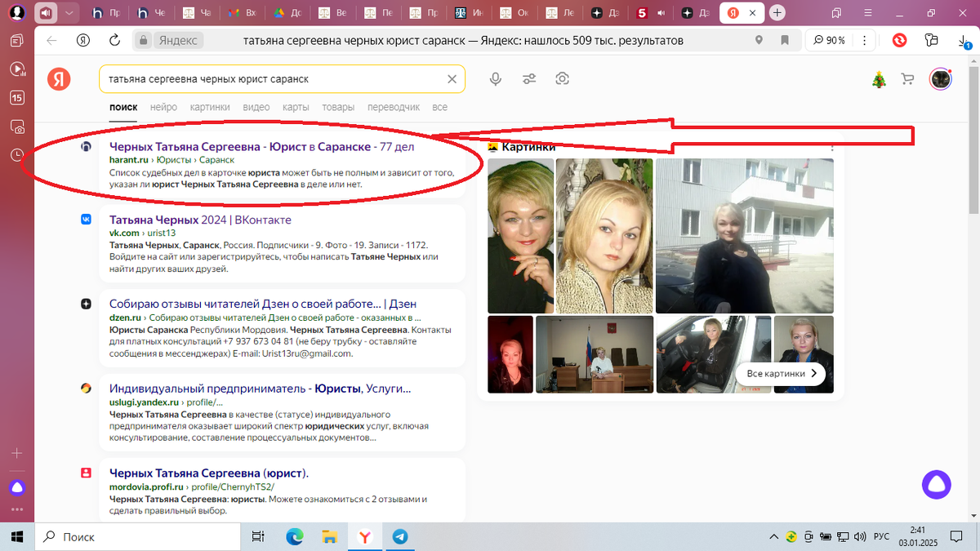Click the browser address bar text
The image size is (980, 551).
point(463,41)
